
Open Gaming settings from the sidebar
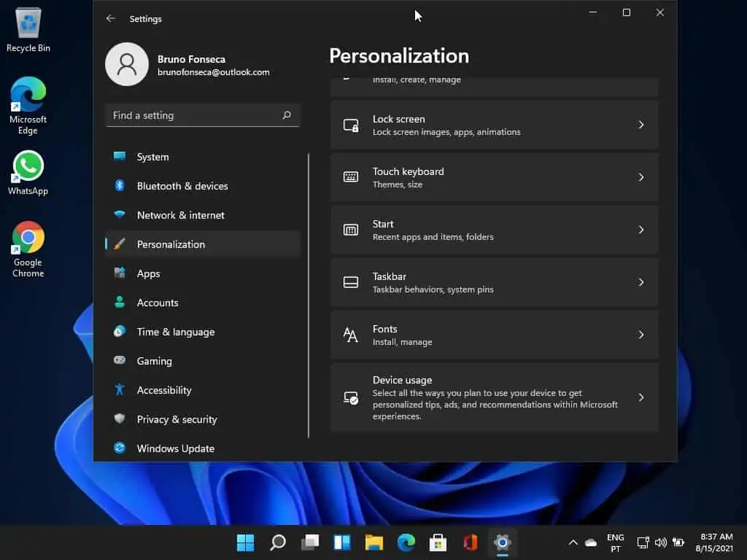tap(154, 361)
